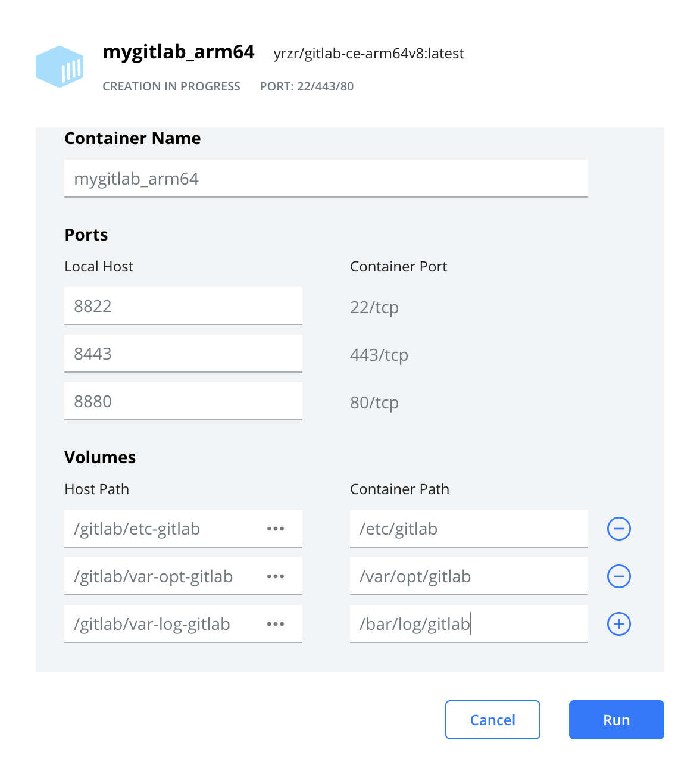Click the yrzr/gitlab-ce-arm64v8:latest image label

click(x=368, y=54)
